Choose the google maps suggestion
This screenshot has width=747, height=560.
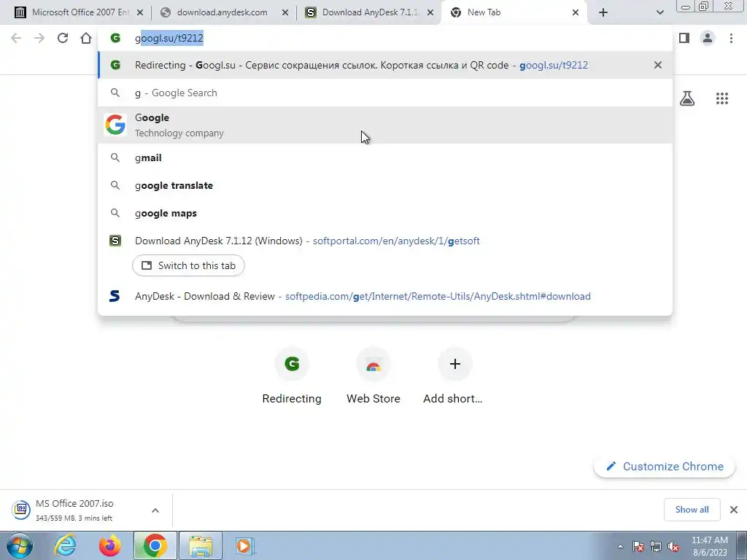385,213
